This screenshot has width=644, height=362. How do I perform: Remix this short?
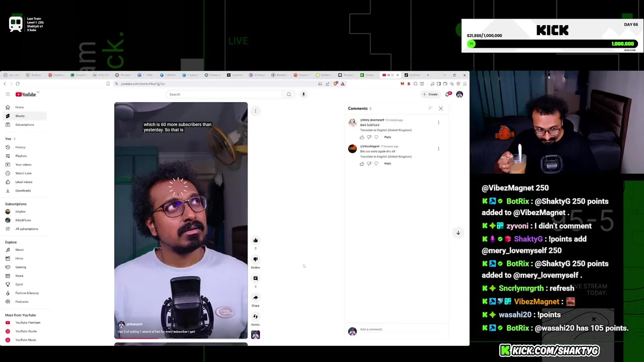pos(256,317)
